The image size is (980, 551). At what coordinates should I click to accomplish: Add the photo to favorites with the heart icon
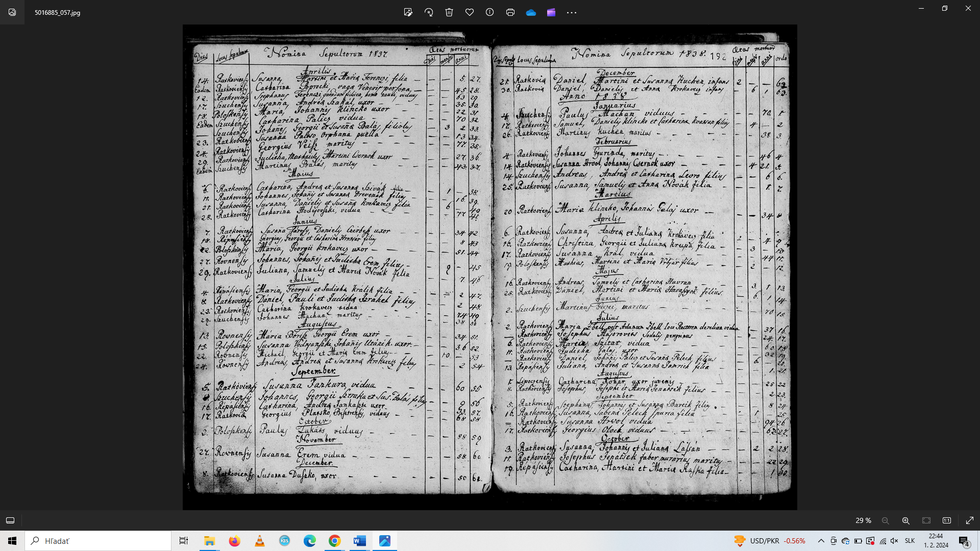pos(470,12)
